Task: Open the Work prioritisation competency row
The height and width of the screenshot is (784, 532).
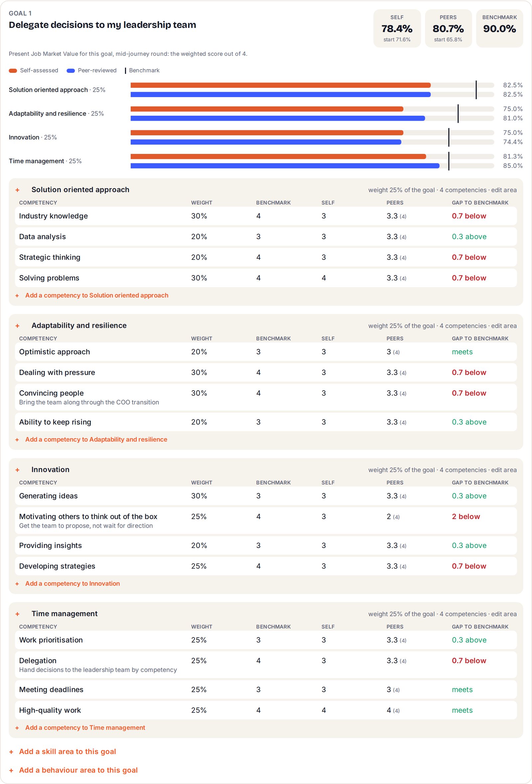Action: (x=266, y=640)
